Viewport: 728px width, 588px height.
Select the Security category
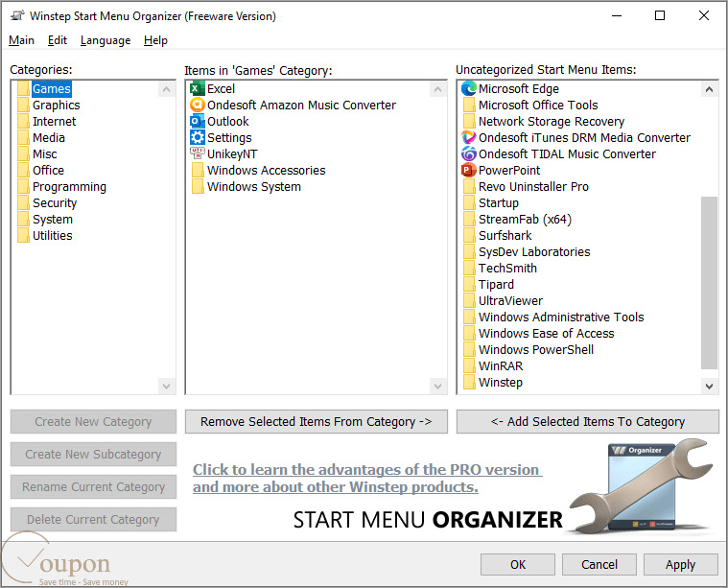pyautogui.click(x=55, y=203)
